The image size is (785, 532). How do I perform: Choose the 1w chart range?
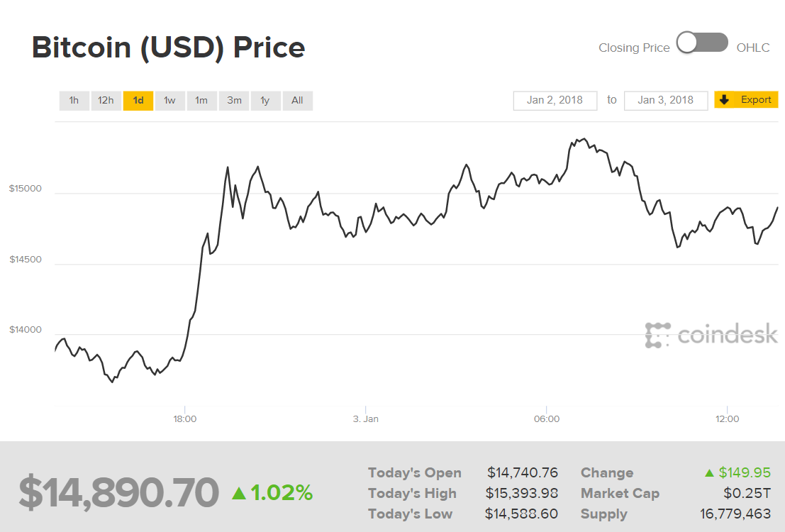point(169,100)
